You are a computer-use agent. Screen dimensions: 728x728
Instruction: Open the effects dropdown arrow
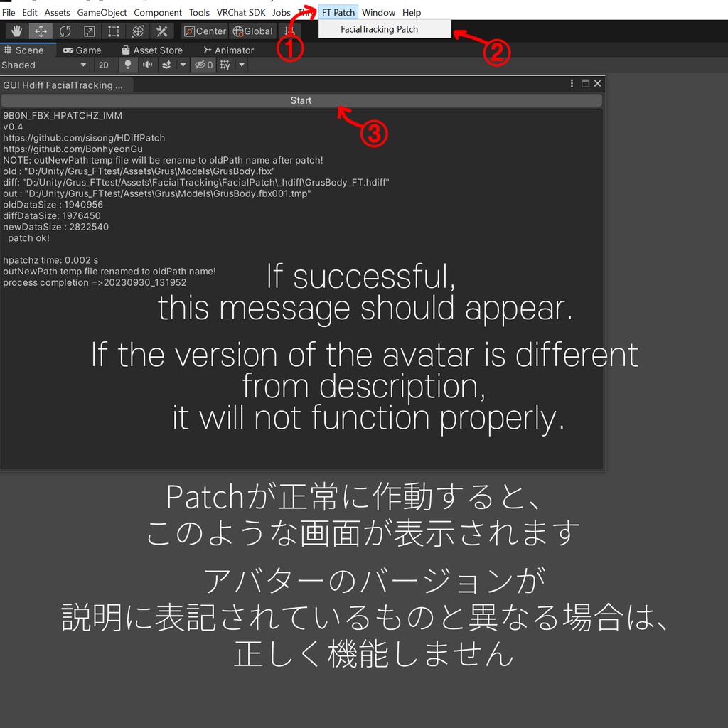pyautogui.click(x=183, y=65)
